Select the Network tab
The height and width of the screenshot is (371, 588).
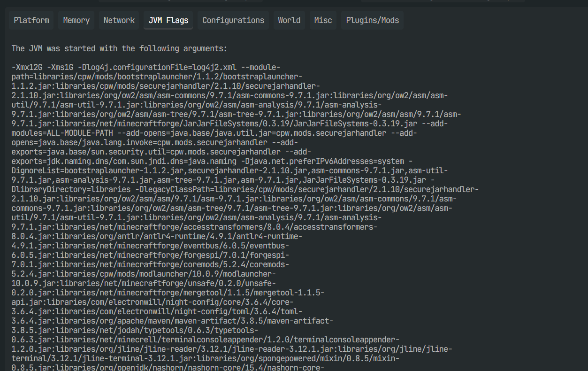tap(119, 20)
